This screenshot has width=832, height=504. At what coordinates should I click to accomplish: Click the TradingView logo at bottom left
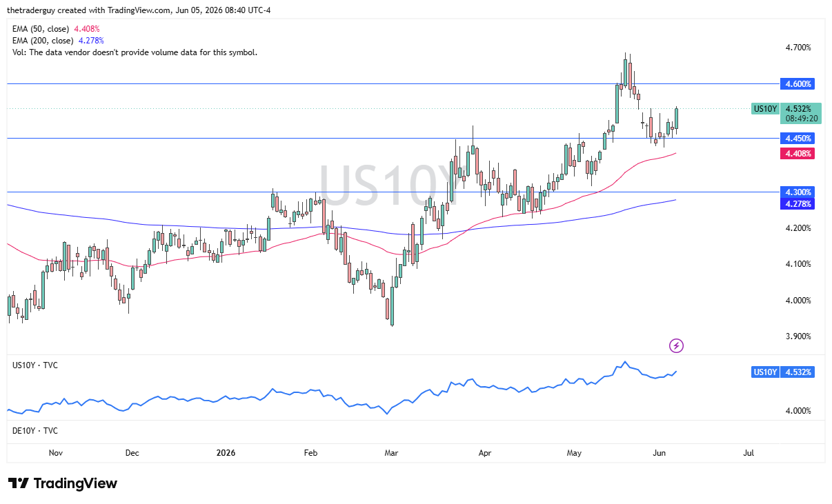(x=62, y=483)
